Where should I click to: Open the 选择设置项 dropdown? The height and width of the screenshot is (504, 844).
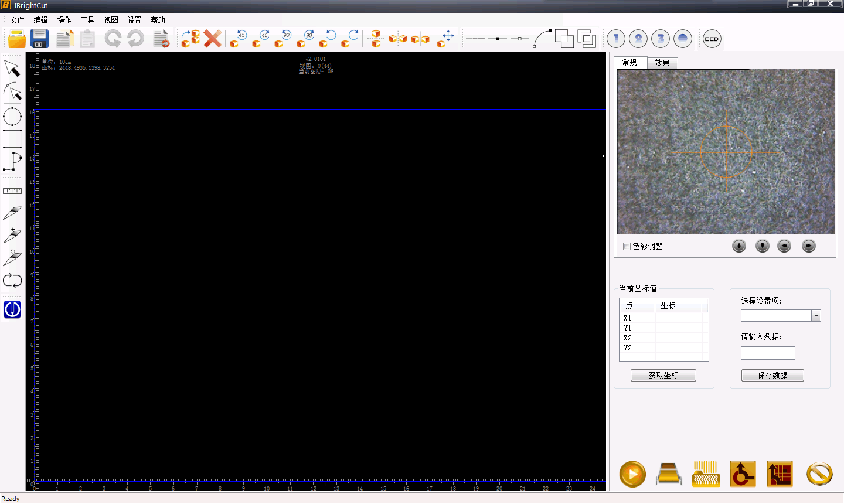pyautogui.click(x=815, y=316)
